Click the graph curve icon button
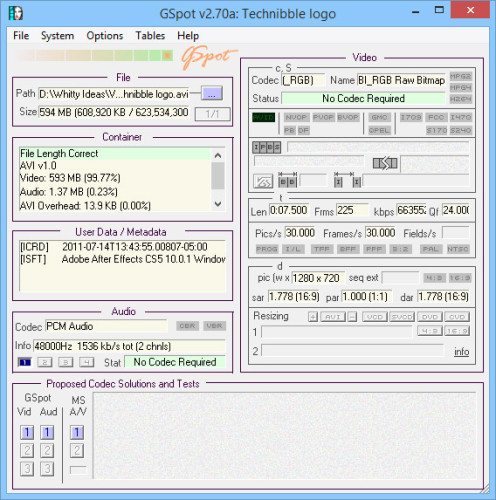Screen dimensions: 496x500 (x=263, y=182)
